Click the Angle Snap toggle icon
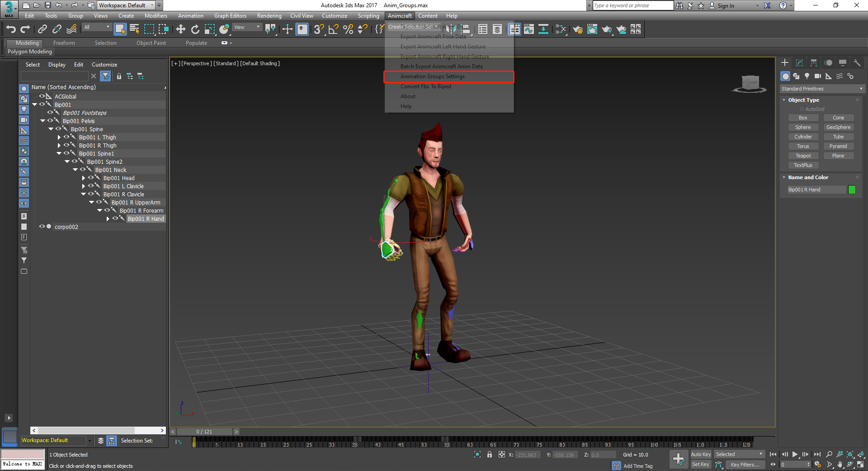The image size is (868, 471). tap(333, 29)
